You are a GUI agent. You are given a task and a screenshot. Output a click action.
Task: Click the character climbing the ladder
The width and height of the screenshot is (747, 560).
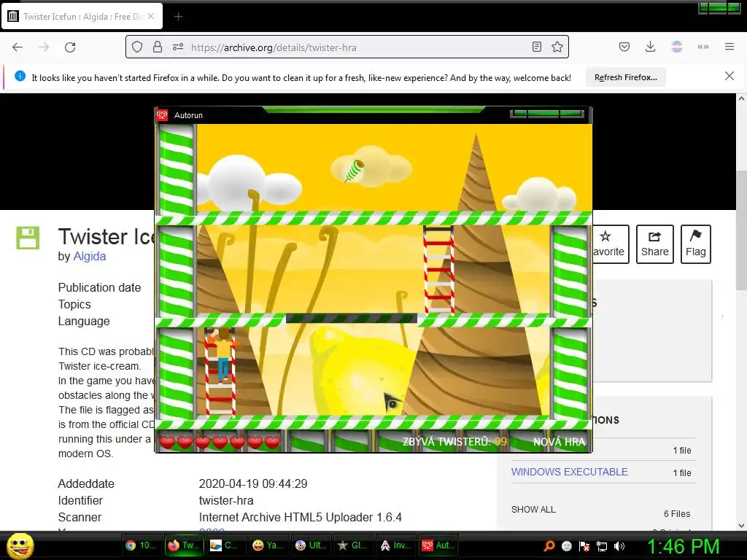click(222, 354)
